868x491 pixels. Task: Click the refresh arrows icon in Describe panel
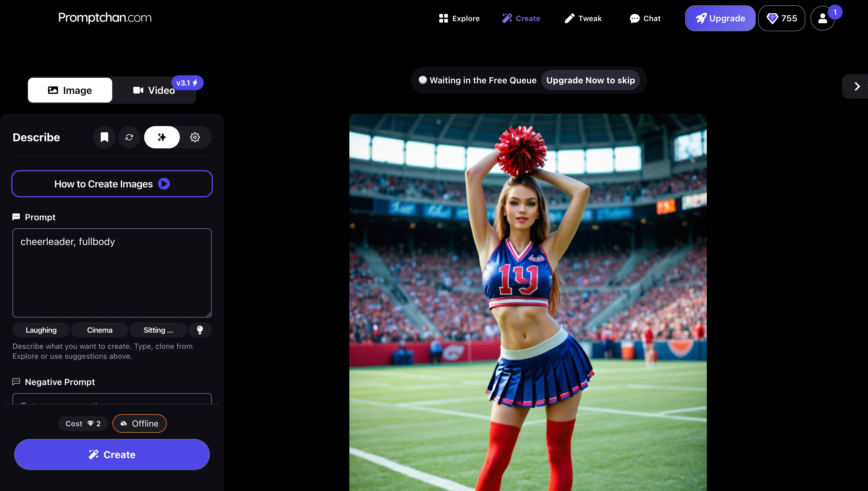point(129,137)
